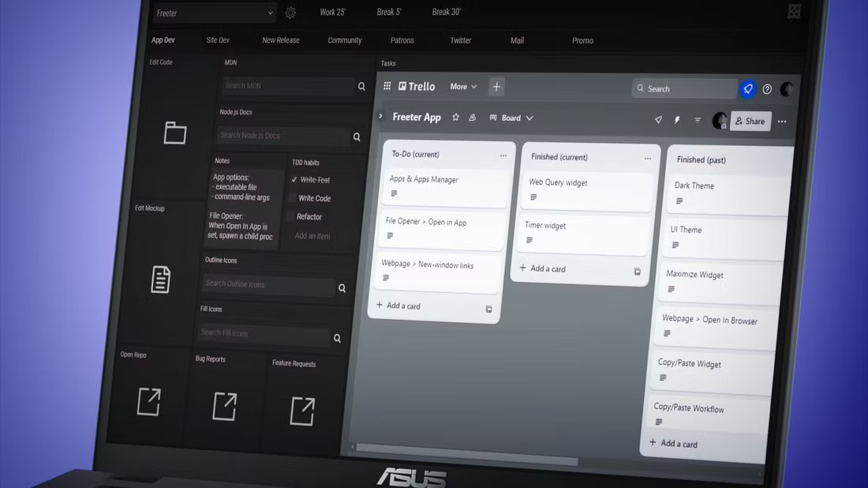This screenshot has height=488, width=868.
Task: Click the Outline Icons search magnifier icon
Action: [x=342, y=288]
